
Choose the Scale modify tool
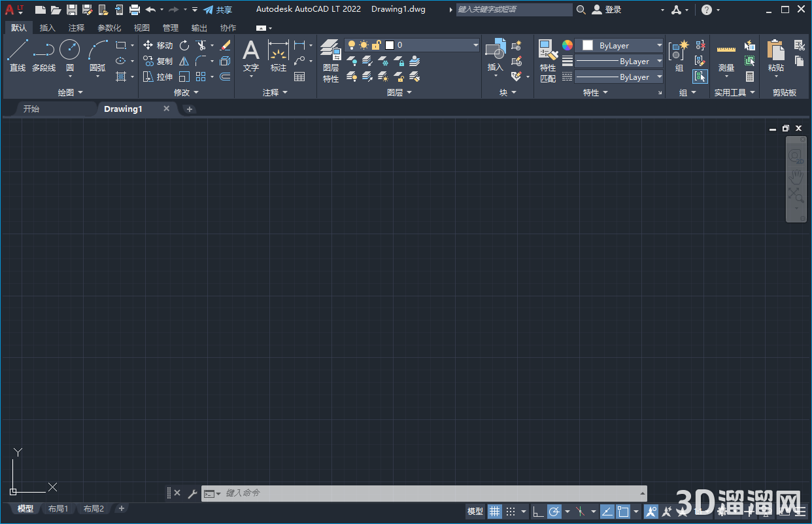click(184, 77)
